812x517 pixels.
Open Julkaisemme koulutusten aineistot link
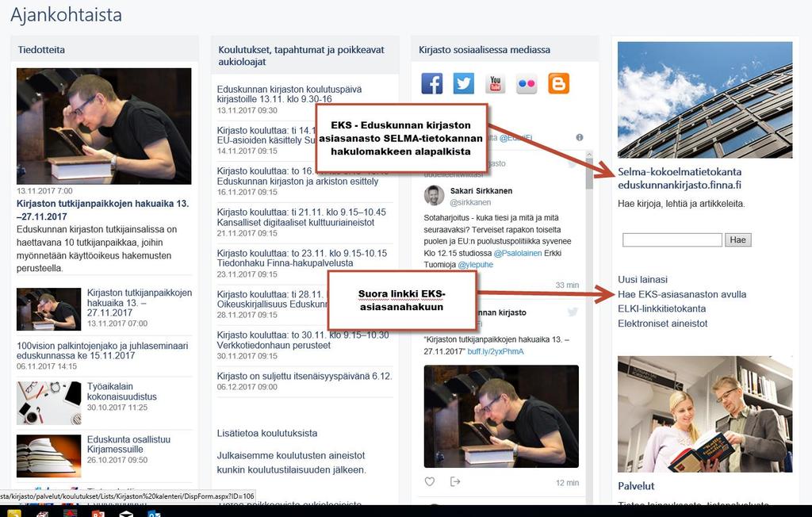click(x=291, y=462)
